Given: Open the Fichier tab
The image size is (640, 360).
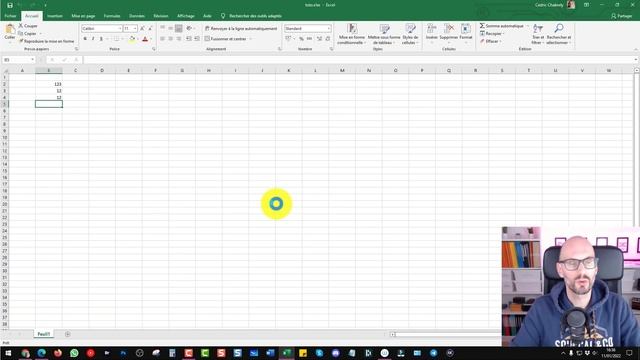Looking at the screenshot, I should (x=10, y=16).
